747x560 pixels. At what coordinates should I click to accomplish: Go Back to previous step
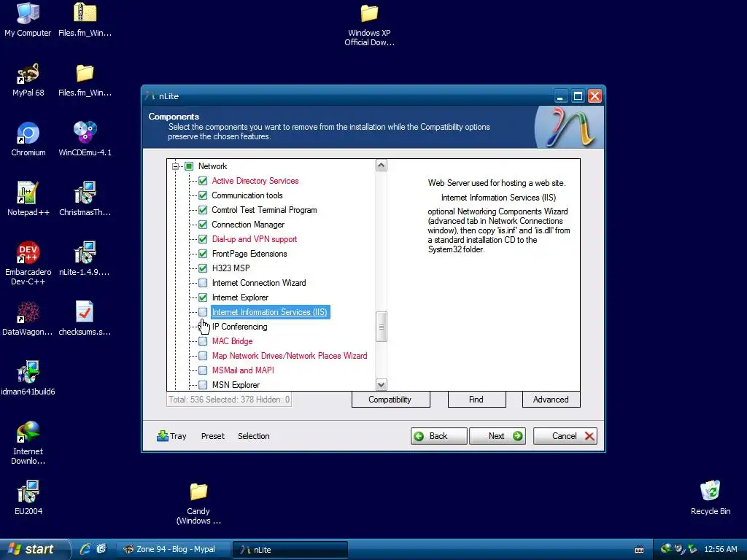pyautogui.click(x=438, y=436)
